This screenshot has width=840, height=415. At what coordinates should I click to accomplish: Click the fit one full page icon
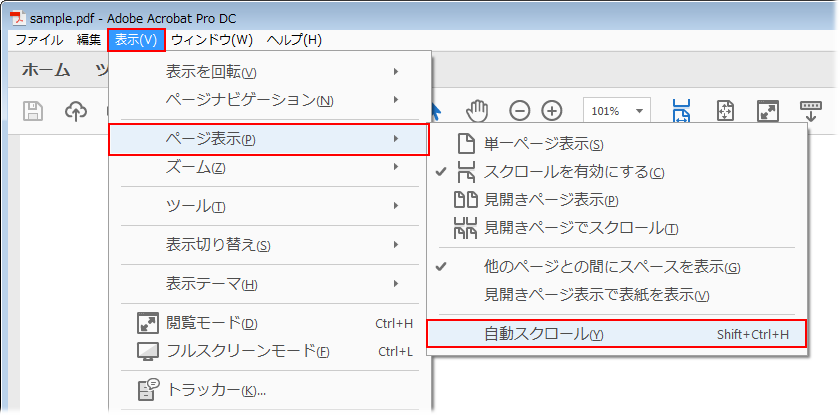tap(725, 111)
